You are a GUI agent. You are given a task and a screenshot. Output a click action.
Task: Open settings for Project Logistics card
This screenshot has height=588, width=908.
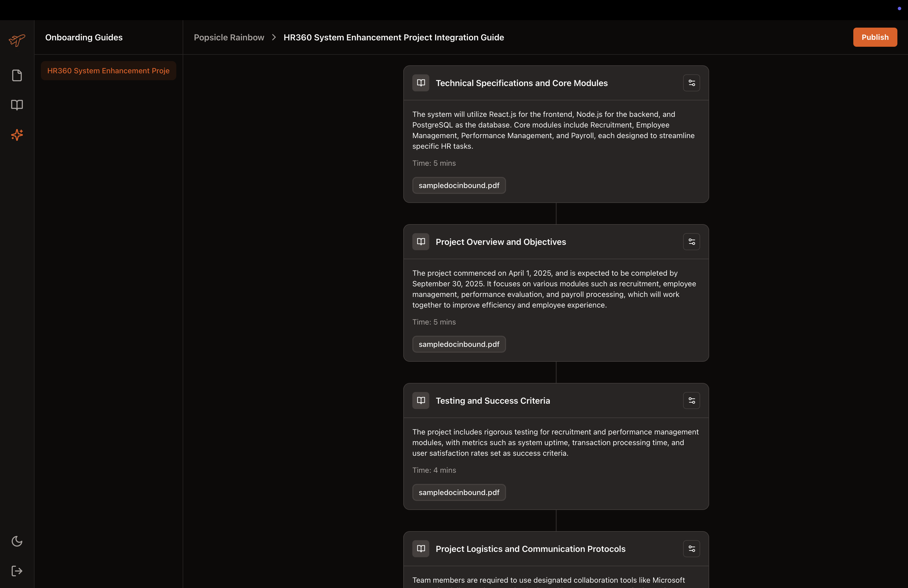(691, 548)
